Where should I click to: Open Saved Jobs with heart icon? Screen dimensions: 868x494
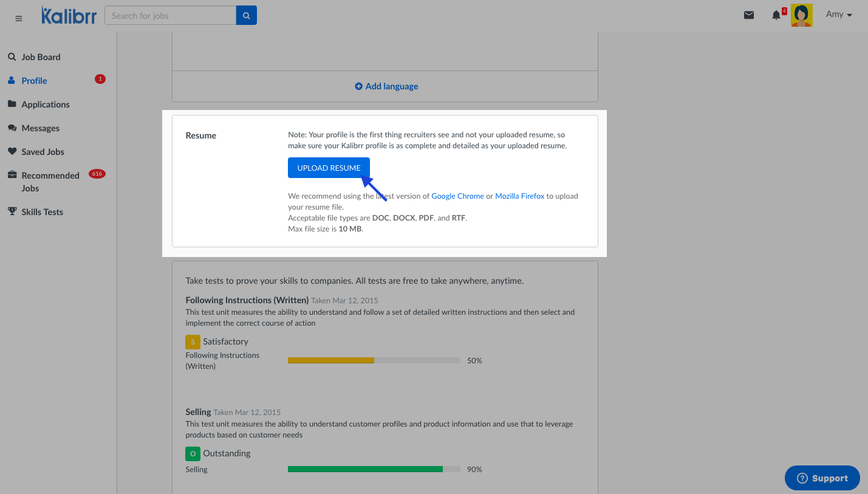tap(12, 151)
